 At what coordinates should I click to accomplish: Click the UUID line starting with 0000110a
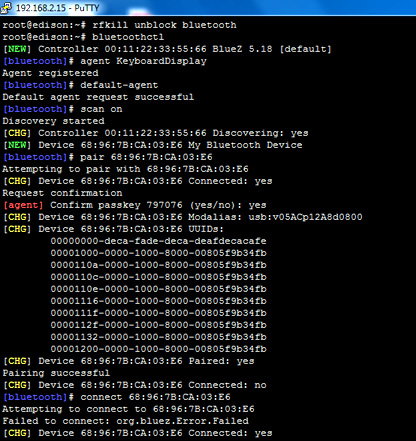point(159,265)
